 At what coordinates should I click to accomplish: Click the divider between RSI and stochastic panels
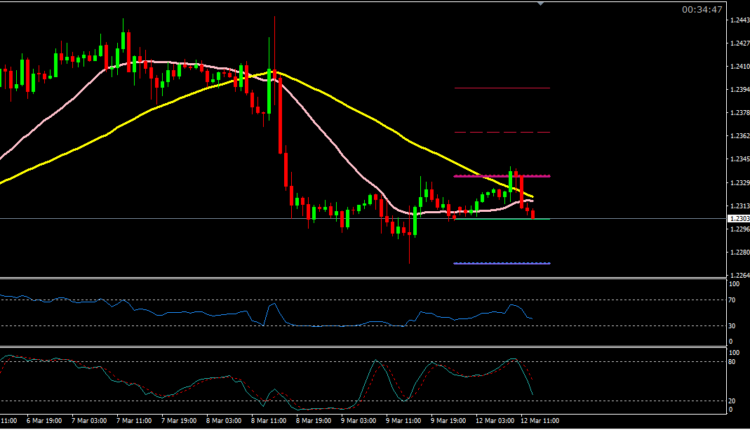pyautogui.click(x=360, y=348)
